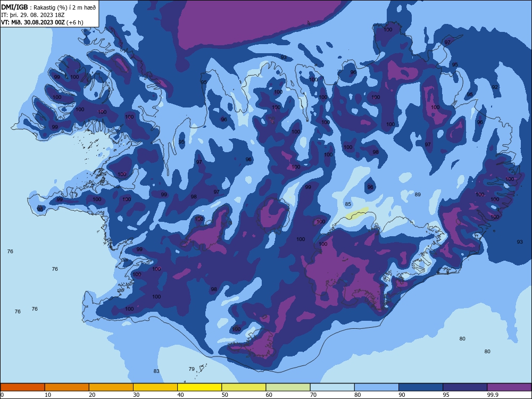Click the 'VT: Mið. 30.08.2023 00Z (+6 h)' line
Image resolution: width=532 pixels, height=399 pixels.
pyautogui.click(x=42, y=22)
